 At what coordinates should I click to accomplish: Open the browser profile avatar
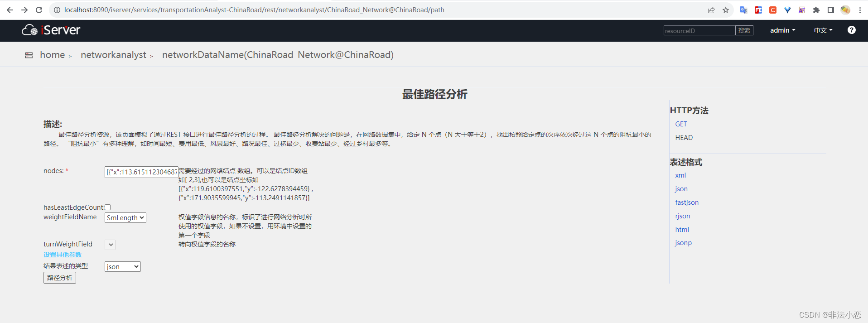845,10
